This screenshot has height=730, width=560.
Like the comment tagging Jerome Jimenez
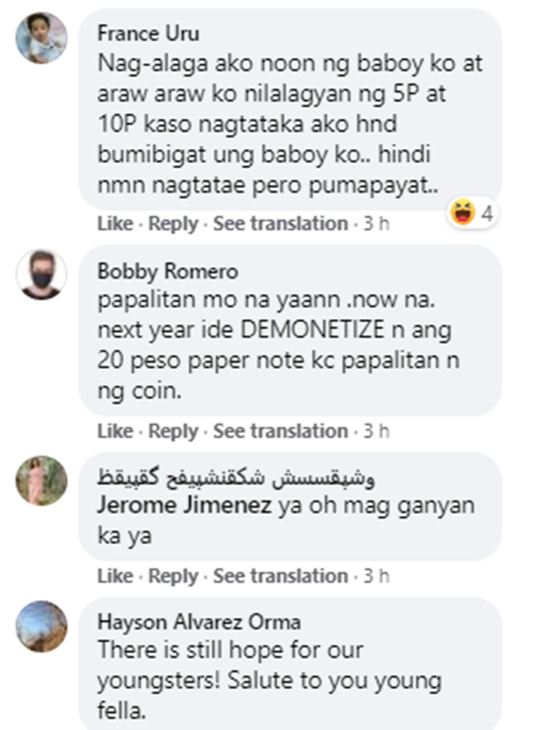pos(115,576)
